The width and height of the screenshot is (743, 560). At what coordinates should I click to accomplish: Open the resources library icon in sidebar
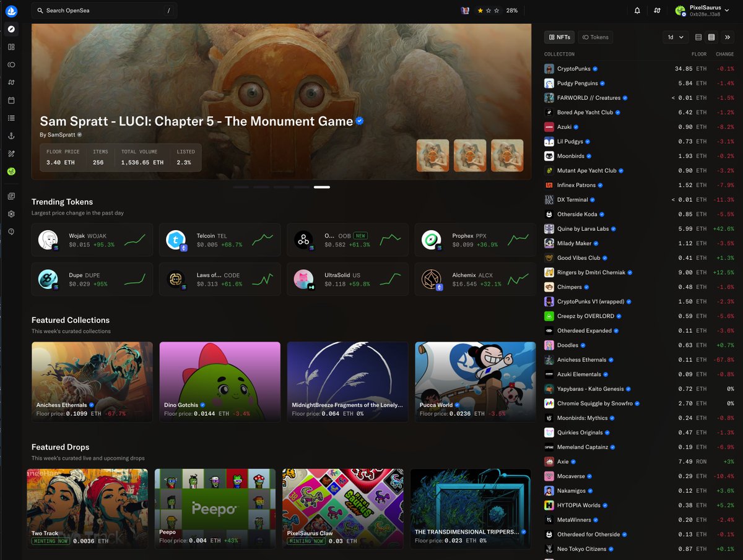point(11,196)
